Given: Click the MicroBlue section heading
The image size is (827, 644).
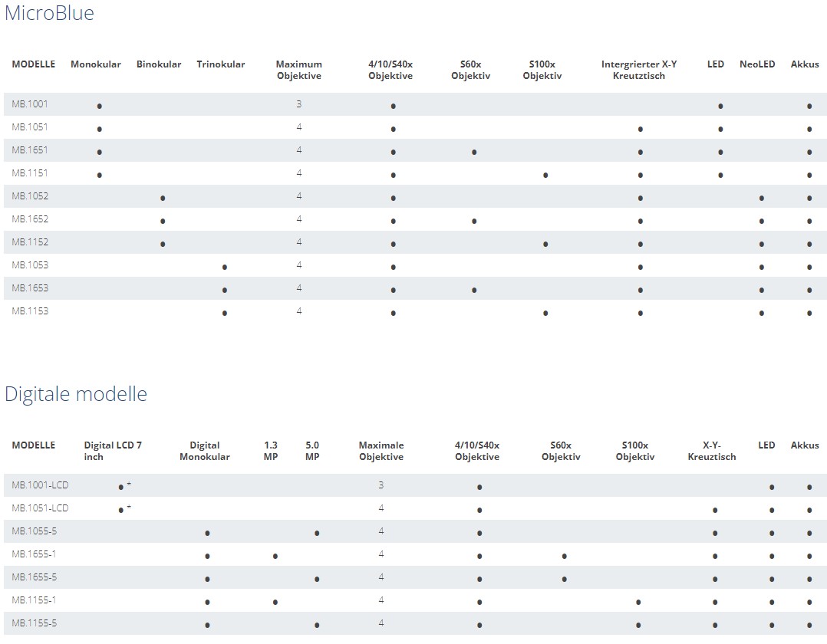Looking at the screenshot, I should [49, 13].
